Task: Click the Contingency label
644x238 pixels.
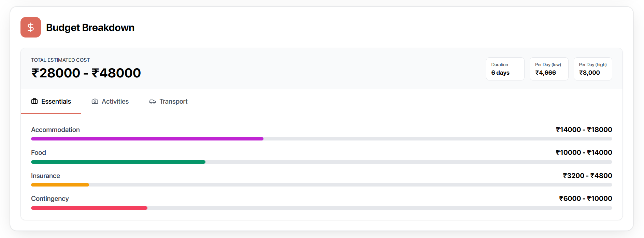Action: [x=50, y=198]
